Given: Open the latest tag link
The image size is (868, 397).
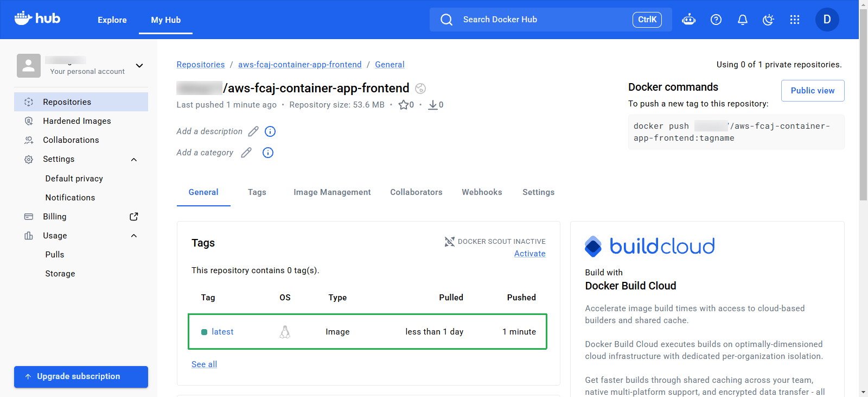Looking at the screenshot, I should pos(222,332).
